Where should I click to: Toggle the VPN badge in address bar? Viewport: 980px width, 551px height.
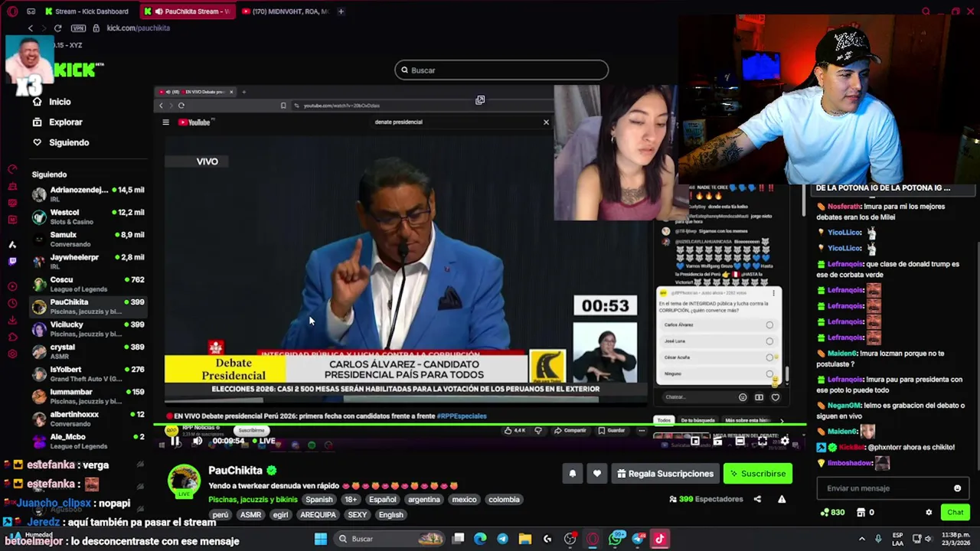coord(78,28)
